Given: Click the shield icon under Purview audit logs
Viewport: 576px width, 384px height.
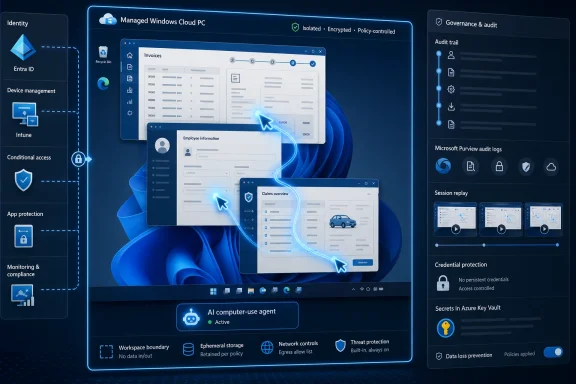Looking at the screenshot, I should [x=526, y=167].
